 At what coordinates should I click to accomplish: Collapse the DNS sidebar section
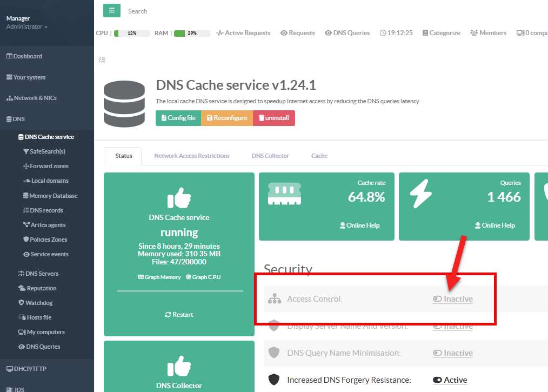(19, 119)
